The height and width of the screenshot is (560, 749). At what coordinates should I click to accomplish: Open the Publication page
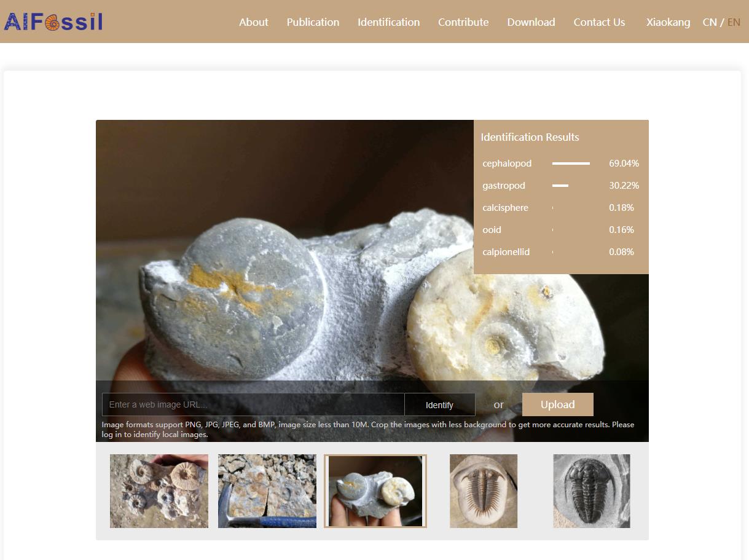[313, 22]
